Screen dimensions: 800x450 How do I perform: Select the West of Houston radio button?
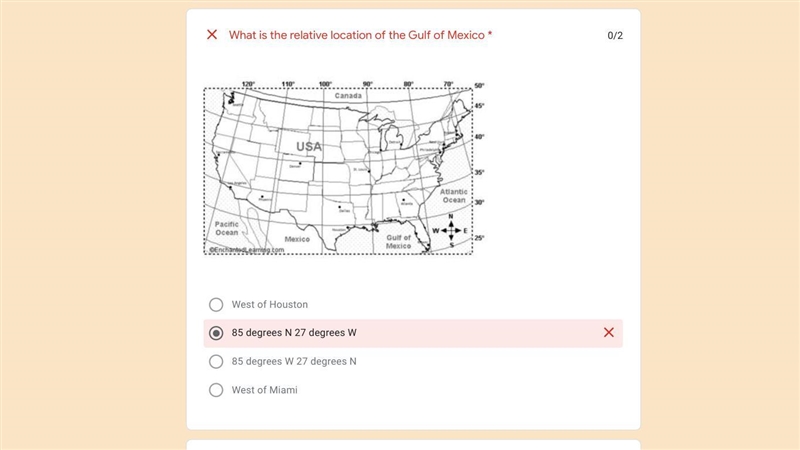click(216, 305)
